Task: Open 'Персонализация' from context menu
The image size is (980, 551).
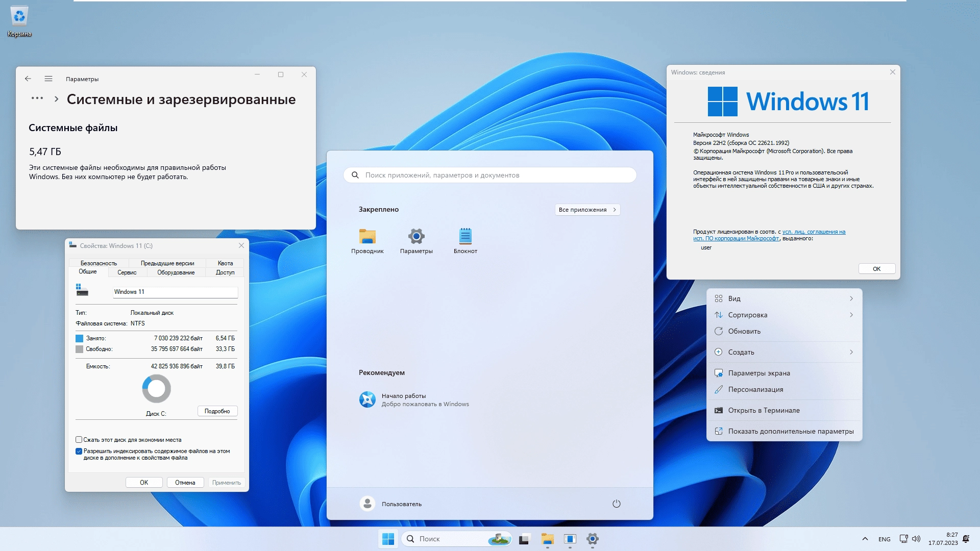Action: 785,389
